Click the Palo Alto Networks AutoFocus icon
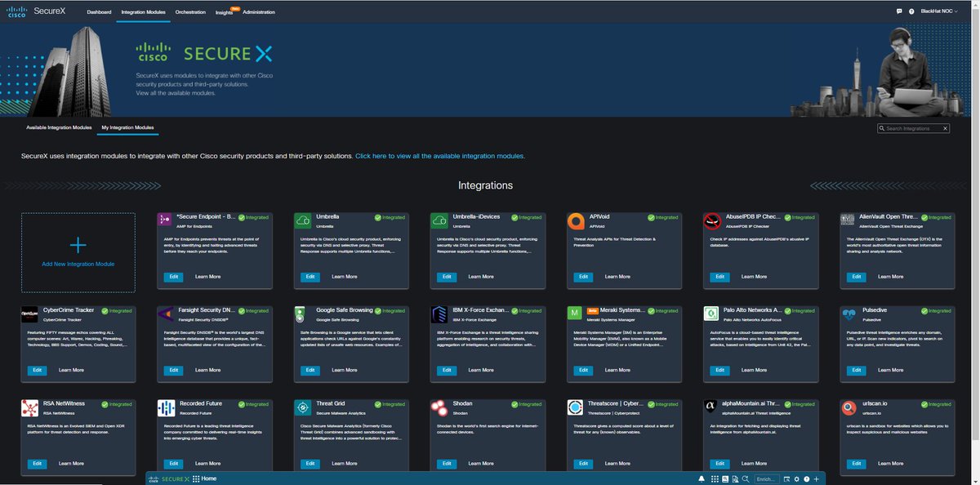This screenshot has height=485, width=980. [710, 314]
